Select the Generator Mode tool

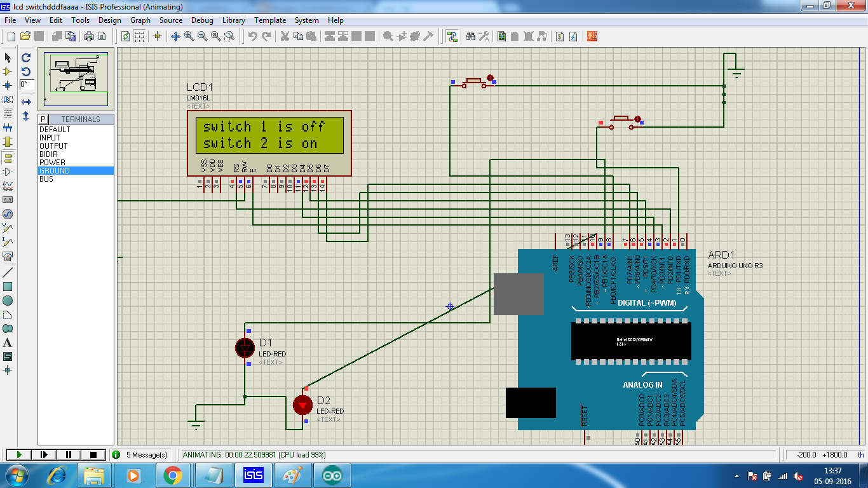[8, 214]
